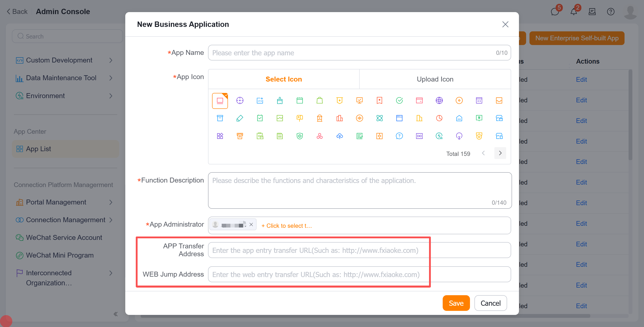Focus the Function Description text area
The height and width of the screenshot is (327, 644).
point(360,191)
